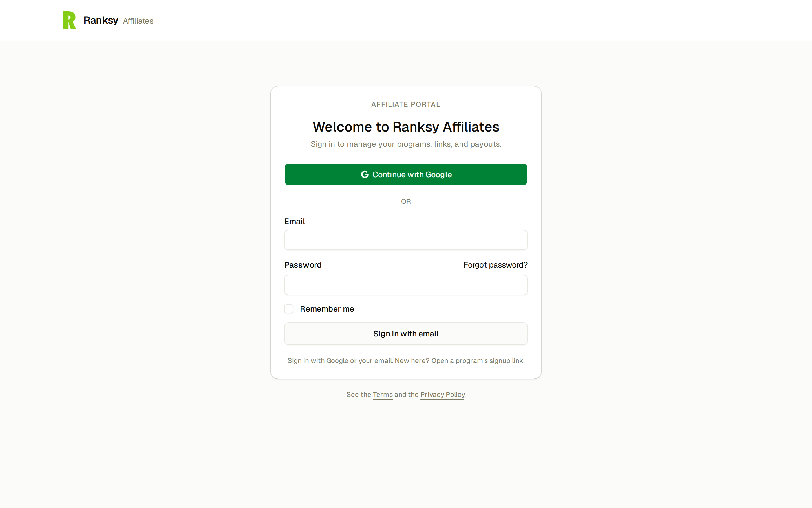Click the Password field label
This screenshot has height=508, width=812.
303,265
